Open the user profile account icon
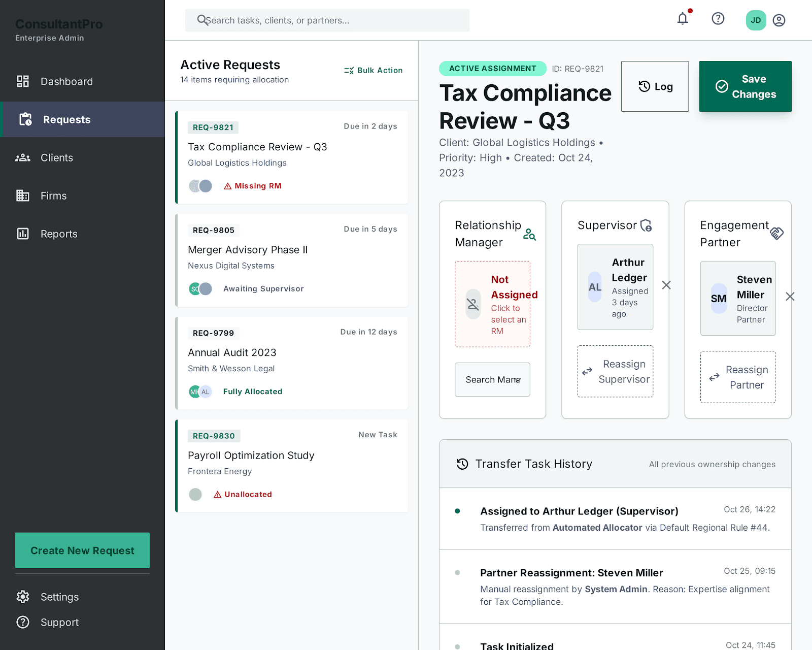Screen dimensions: 812x650 click(x=779, y=20)
